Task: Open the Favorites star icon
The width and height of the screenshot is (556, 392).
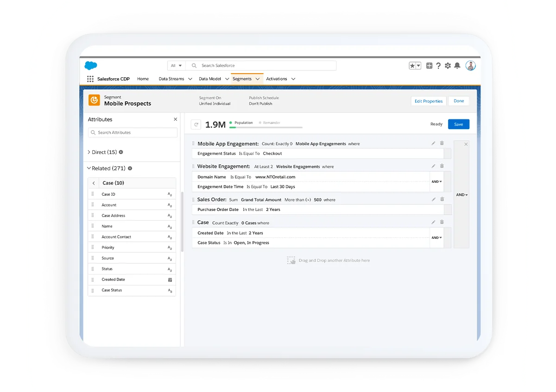Action: pos(412,66)
